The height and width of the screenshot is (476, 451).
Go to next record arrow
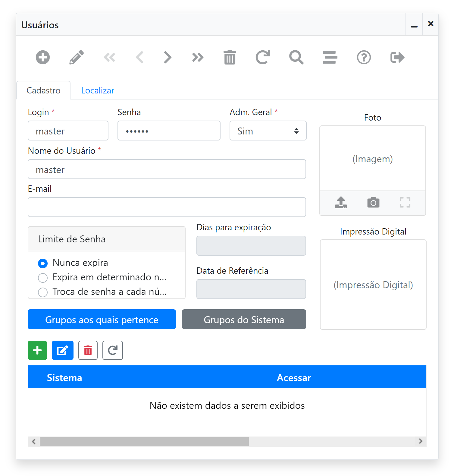point(168,57)
